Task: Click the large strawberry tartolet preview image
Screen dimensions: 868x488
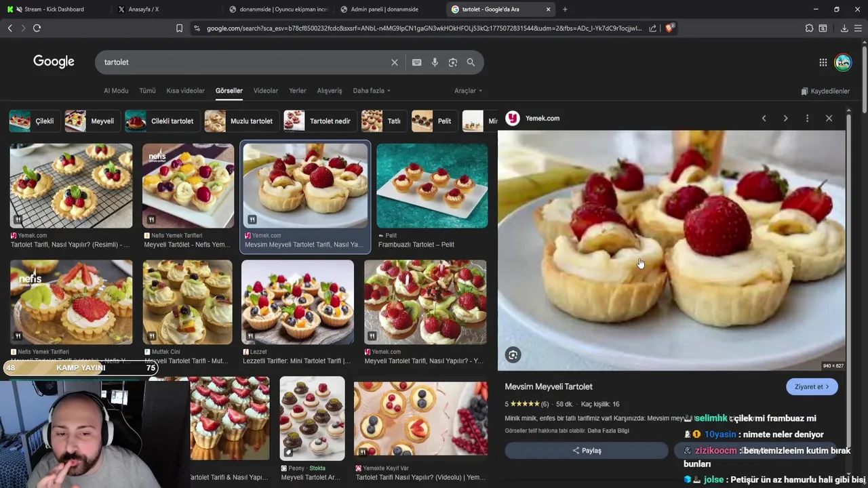Action: 671,251
